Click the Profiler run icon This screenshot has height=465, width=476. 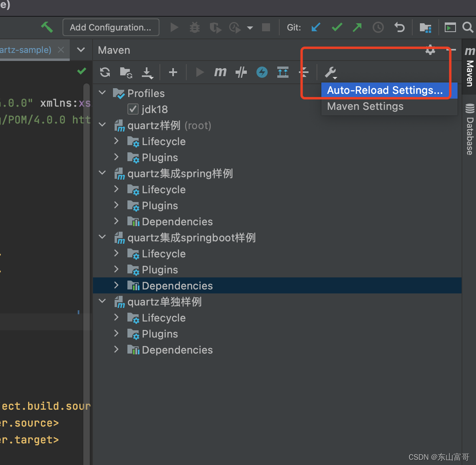click(x=235, y=27)
